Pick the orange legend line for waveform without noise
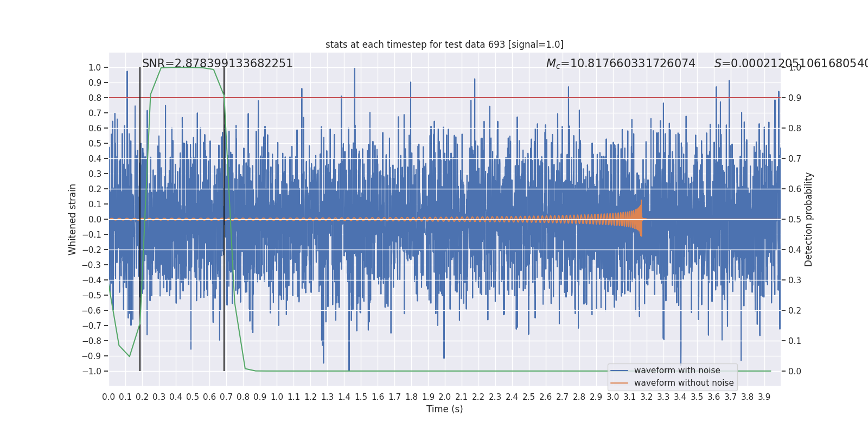Viewport: 868px width, 434px height. [619, 383]
